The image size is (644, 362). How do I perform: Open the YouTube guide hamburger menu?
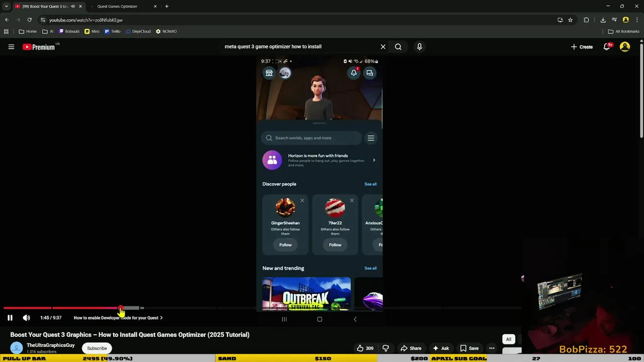pos(11,47)
